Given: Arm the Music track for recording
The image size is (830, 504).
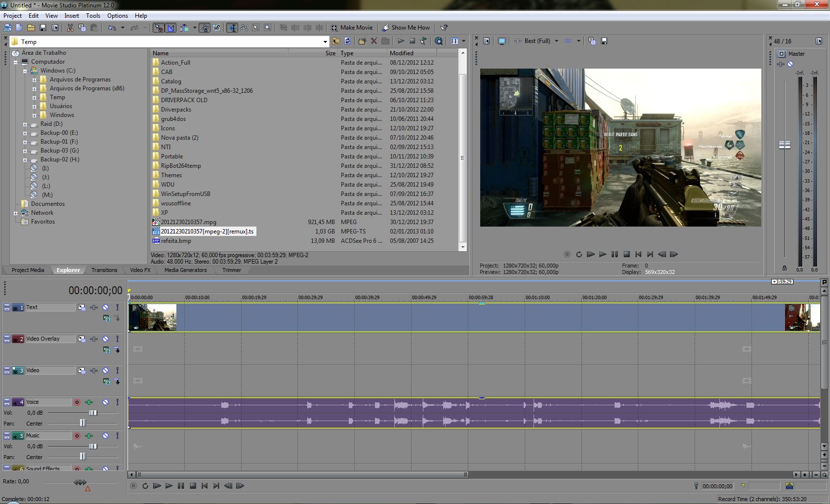Looking at the screenshot, I should (77, 435).
